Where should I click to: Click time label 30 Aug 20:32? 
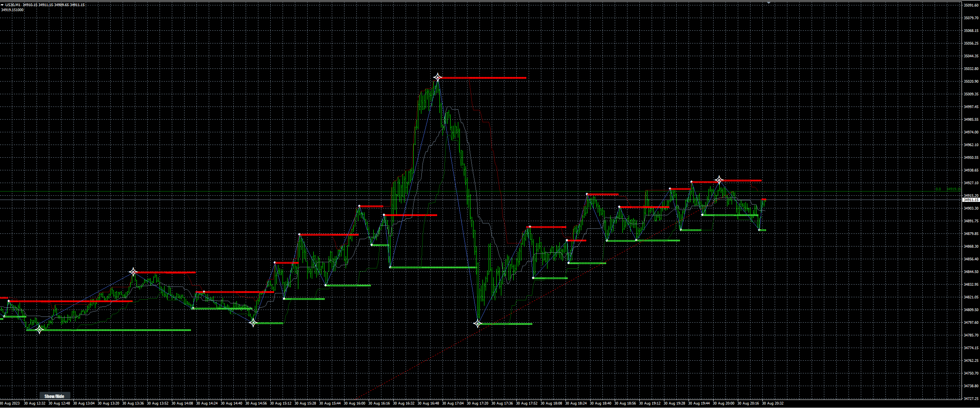(773, 404)
